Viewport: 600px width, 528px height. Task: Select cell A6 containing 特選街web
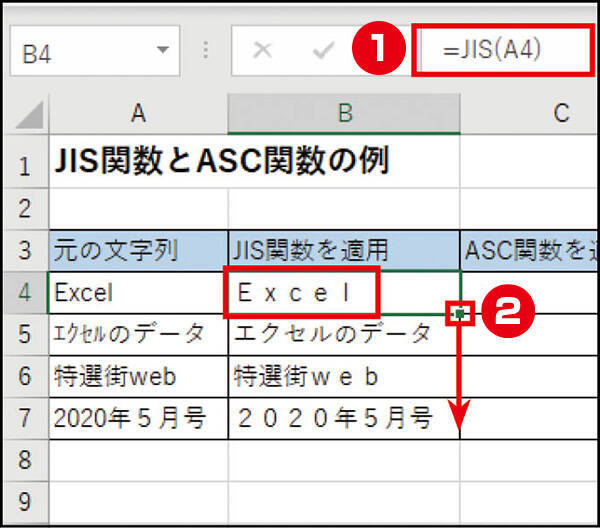point(138,376)
